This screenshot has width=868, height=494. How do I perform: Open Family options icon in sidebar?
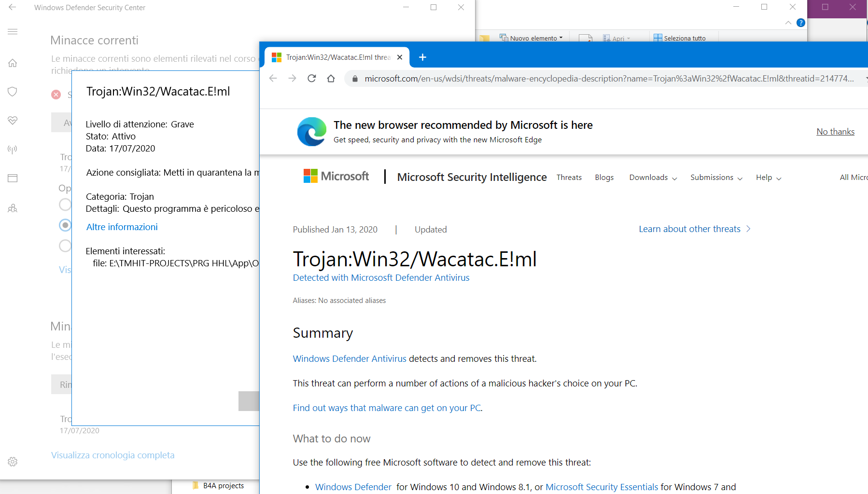tap(13, 208)
